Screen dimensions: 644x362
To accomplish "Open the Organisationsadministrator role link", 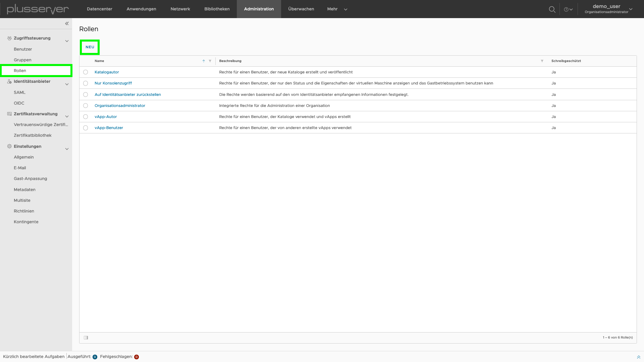I will 120,106.
